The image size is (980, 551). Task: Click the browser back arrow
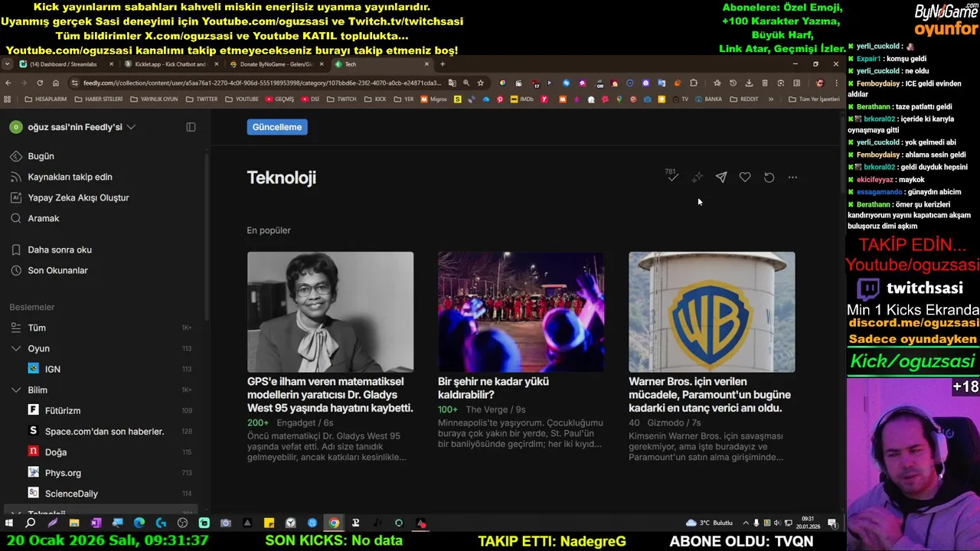8,83
